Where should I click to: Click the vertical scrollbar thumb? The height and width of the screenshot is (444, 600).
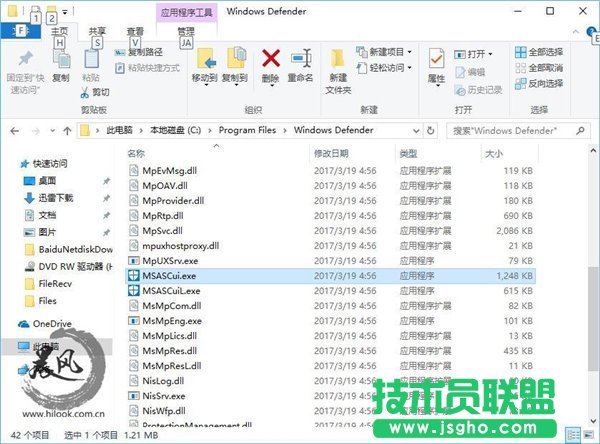coord(593,318)
